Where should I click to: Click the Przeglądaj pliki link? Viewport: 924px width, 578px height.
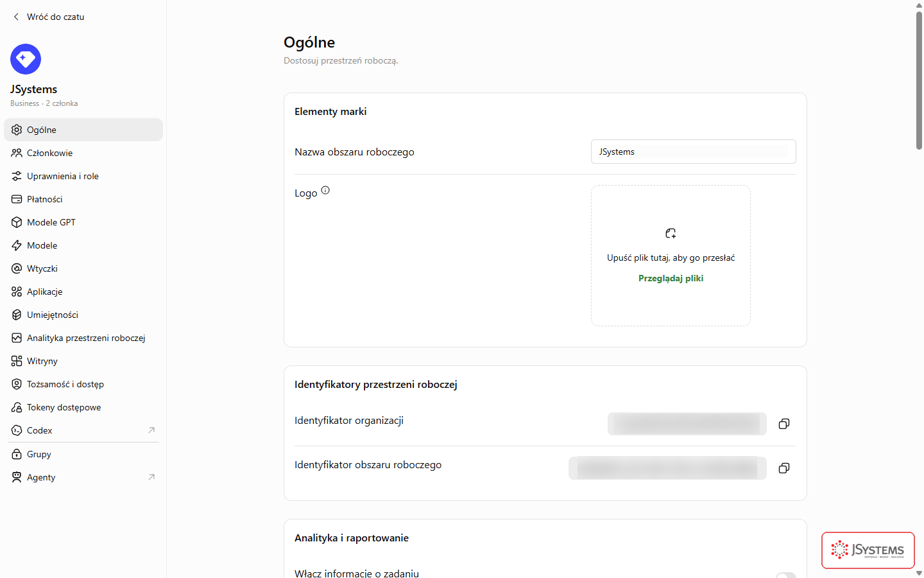pos(671,278)
